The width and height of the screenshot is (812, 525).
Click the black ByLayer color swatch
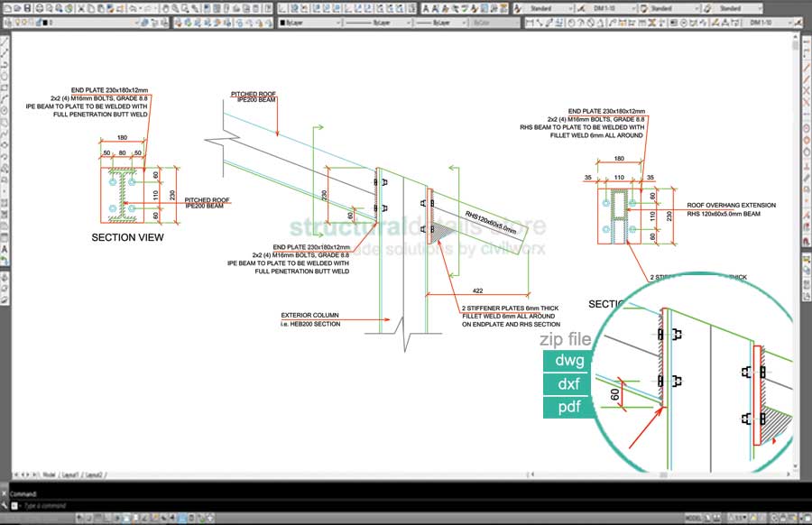tap(283, 22)
